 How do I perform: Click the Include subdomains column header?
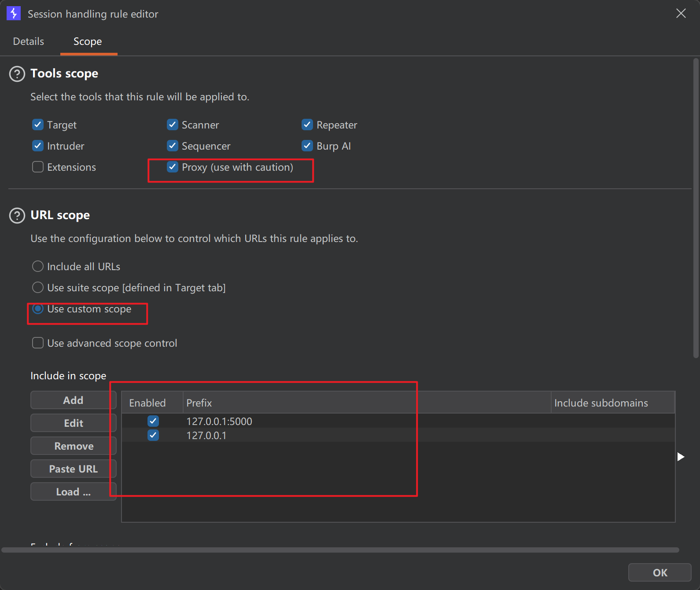click(x=613, y=403)
